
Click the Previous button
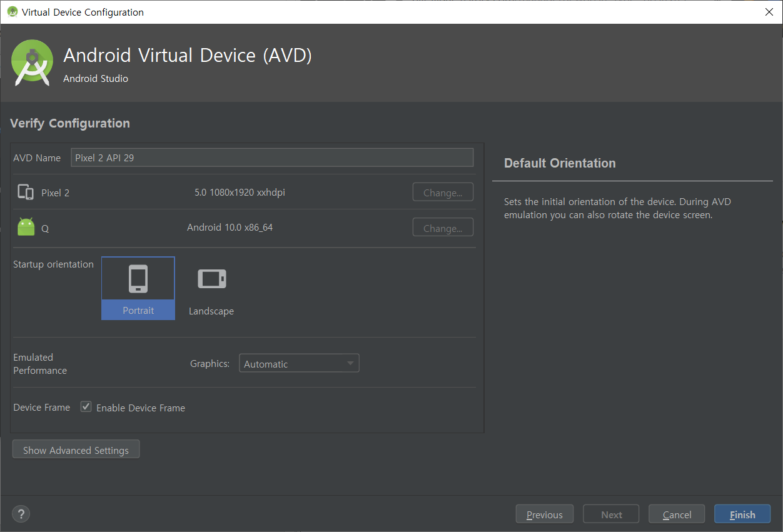click(x=544, y=514)
